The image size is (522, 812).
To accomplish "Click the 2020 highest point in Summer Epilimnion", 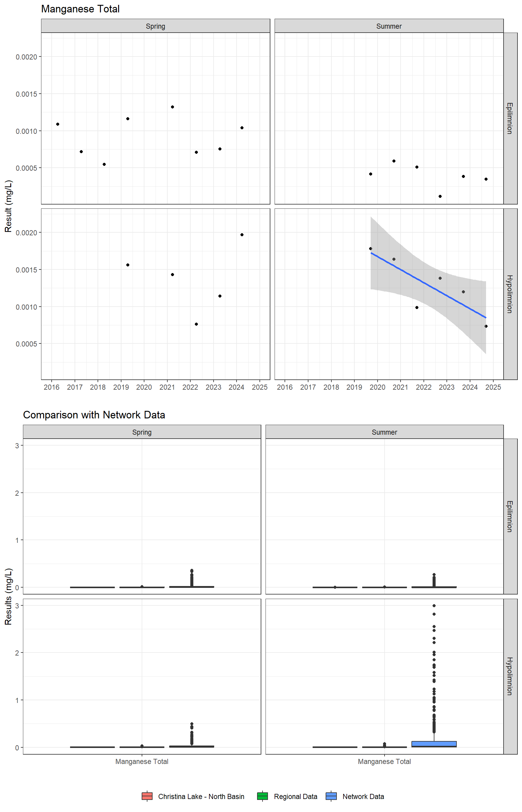I will pos(394,161).
